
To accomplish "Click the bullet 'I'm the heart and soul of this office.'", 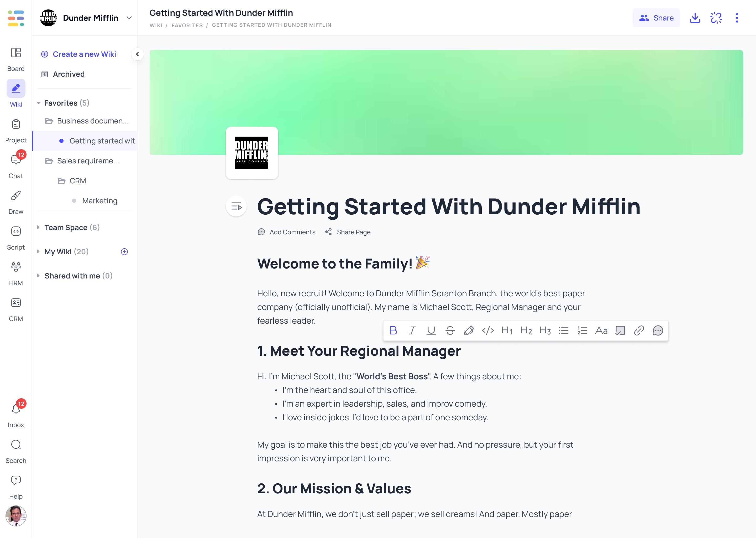I will (349, 390).
